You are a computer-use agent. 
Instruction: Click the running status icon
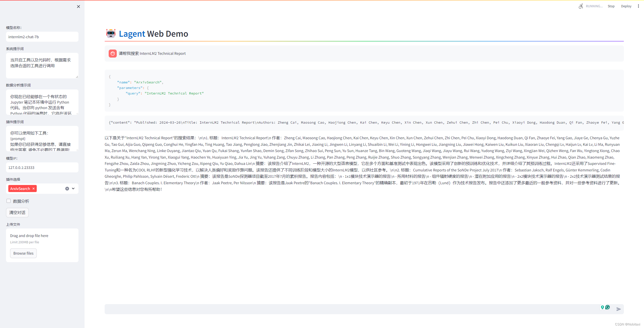(581, 6)
